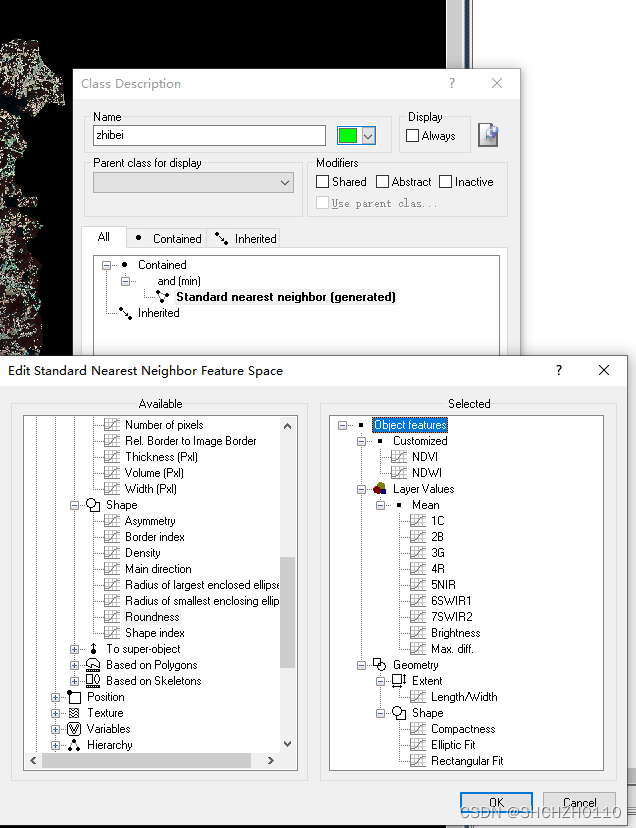Enable the Always display checkbox
The height and width of the screenshot is (828, 636).
pos(413,136)
